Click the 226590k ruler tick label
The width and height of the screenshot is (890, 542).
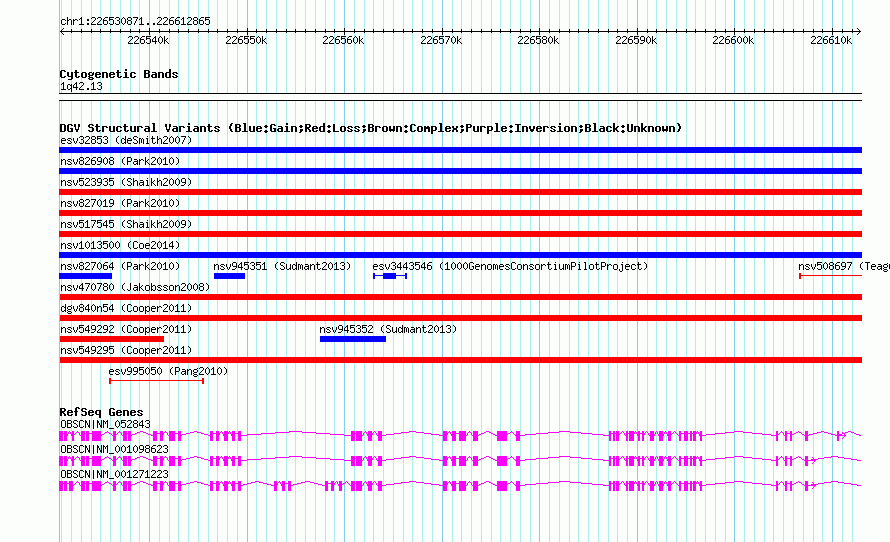click(636, 40)
